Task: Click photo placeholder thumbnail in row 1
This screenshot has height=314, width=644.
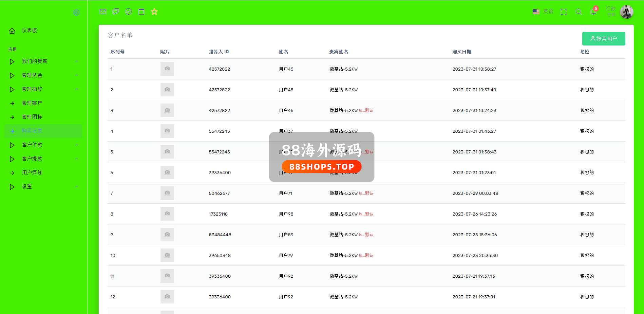Action: click(x=167, y=69)
